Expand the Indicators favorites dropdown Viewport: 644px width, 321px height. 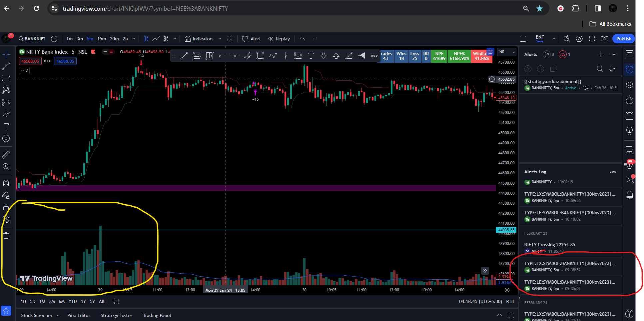pos(220,39)
